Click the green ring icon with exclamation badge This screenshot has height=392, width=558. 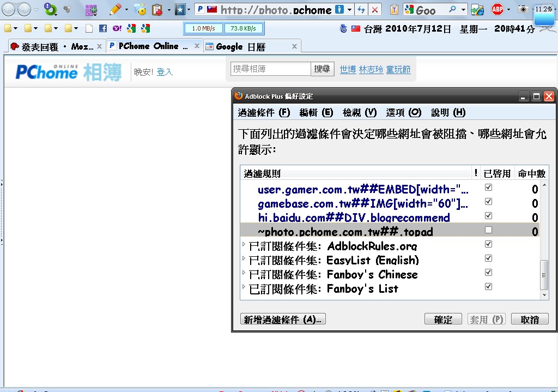coord(50,9)
